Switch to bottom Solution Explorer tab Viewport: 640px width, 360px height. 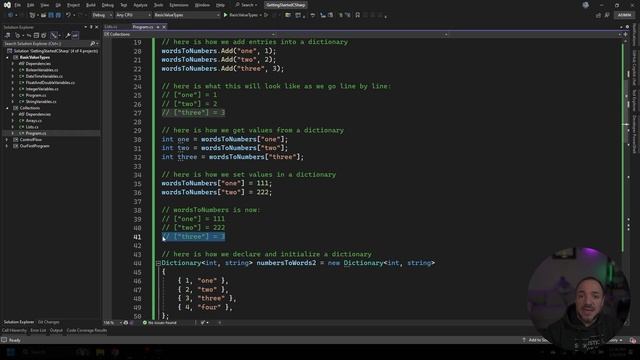tap(19, 322)
